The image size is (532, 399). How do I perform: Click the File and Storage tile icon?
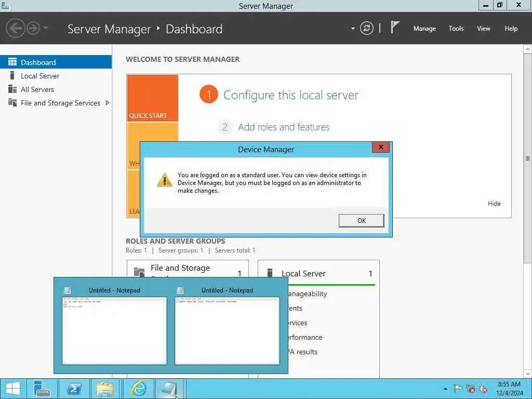click(139, 272)
